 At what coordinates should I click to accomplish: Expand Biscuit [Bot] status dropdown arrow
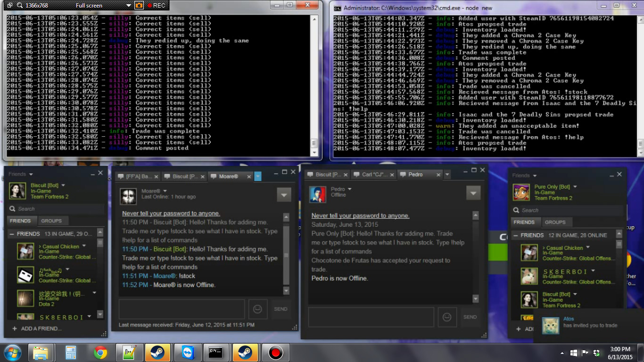pos(63,185)
